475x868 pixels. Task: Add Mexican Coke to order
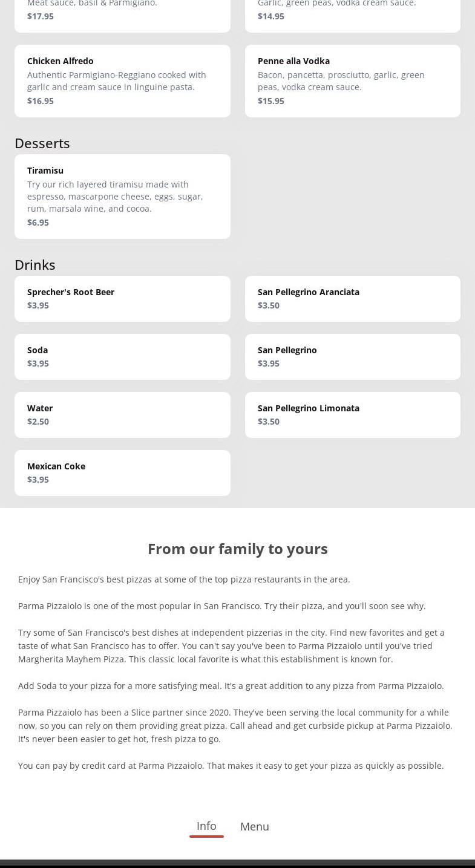[x=122, y=473]
